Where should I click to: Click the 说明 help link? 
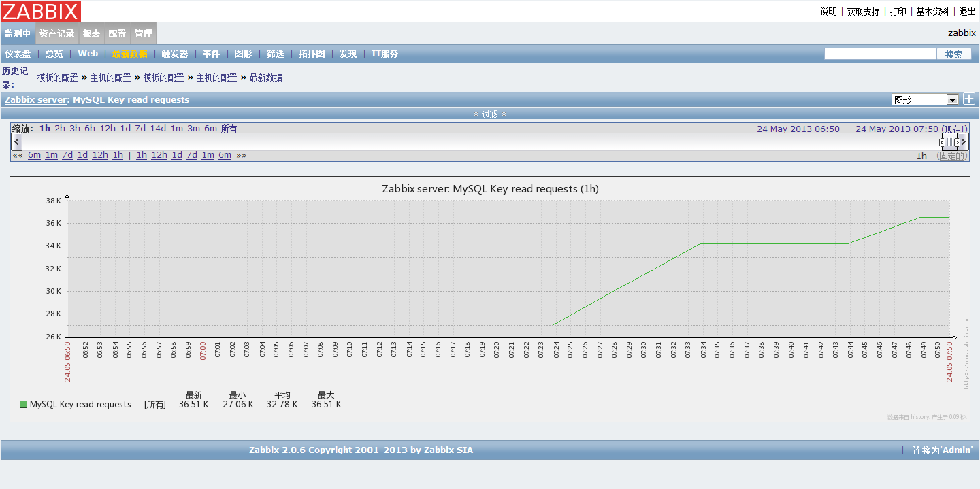[828, 12]
